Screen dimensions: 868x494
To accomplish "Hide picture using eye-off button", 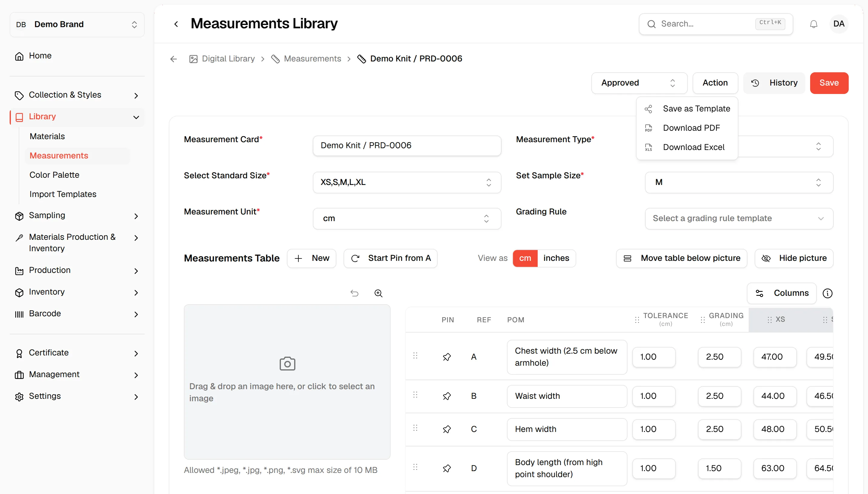I will pyautogui.click(x=794, y=258).
